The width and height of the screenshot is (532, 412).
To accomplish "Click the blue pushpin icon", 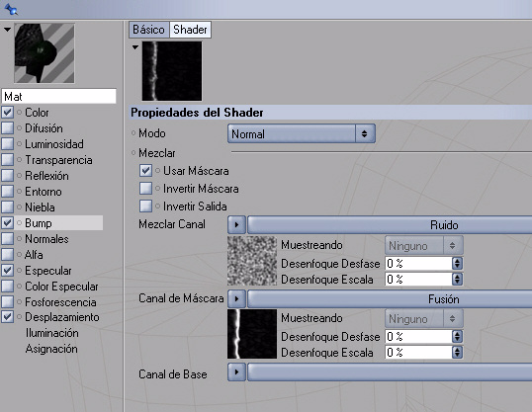I will tap(11, 9).
